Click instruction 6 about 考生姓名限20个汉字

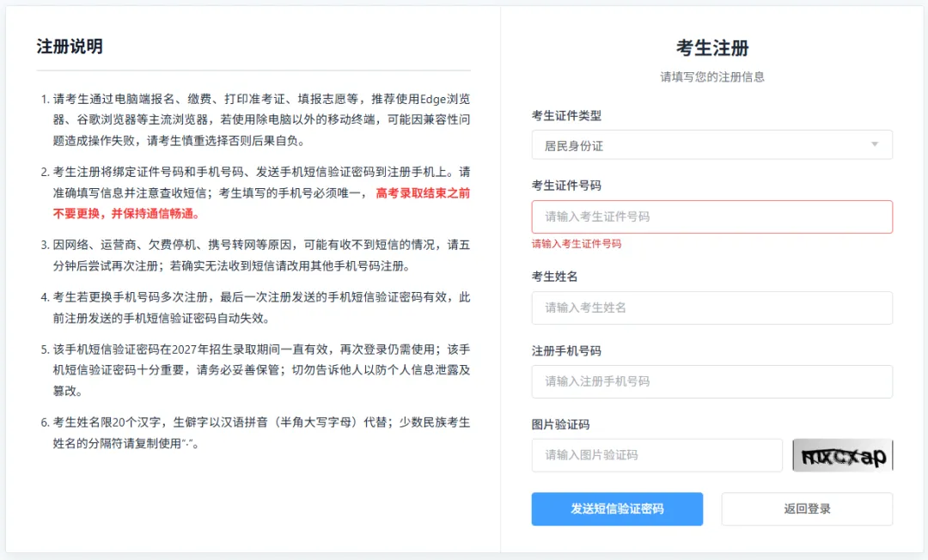point(261,433)
